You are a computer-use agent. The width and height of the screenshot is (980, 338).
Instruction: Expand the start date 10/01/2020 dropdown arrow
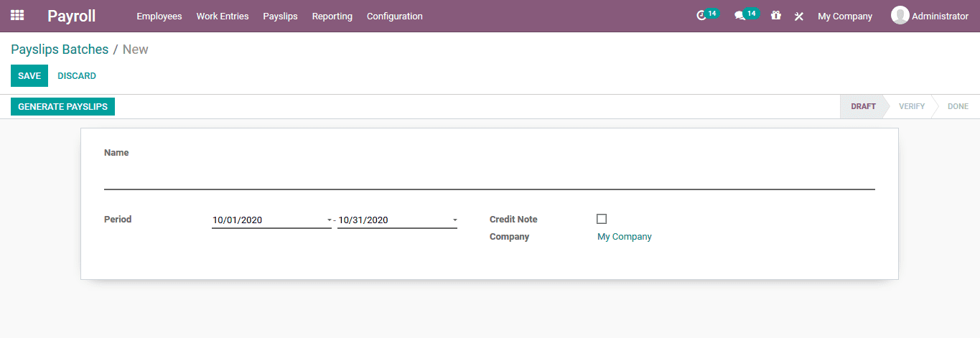[x=329, y=220]
